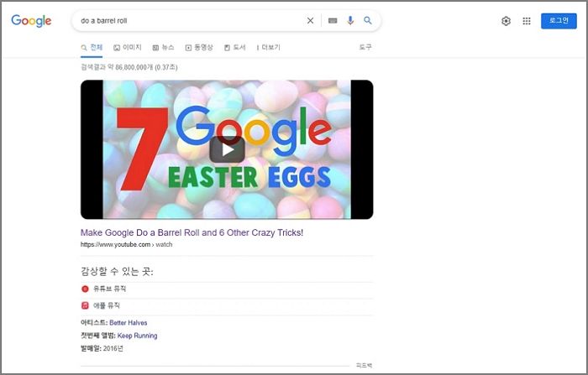
Task: Open the Google apps grid icon
Action: coord(527,21)
